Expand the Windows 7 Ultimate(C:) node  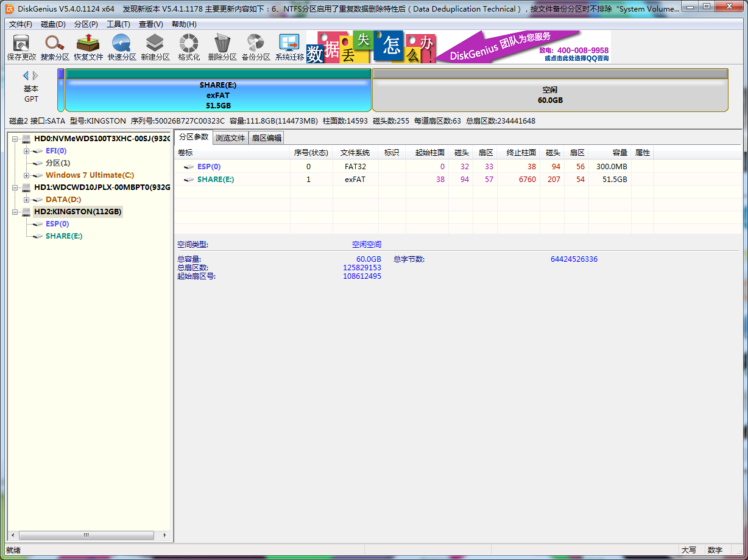coord(27,175)
